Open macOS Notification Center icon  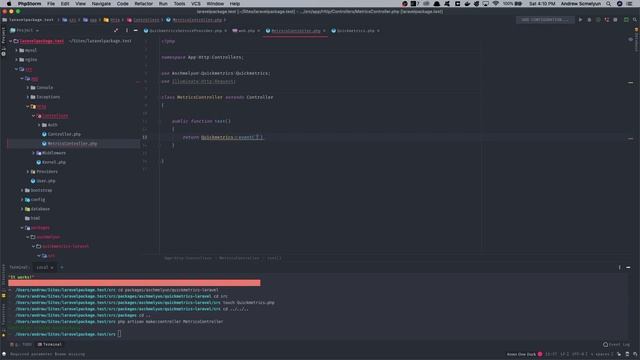click(629, 4)
